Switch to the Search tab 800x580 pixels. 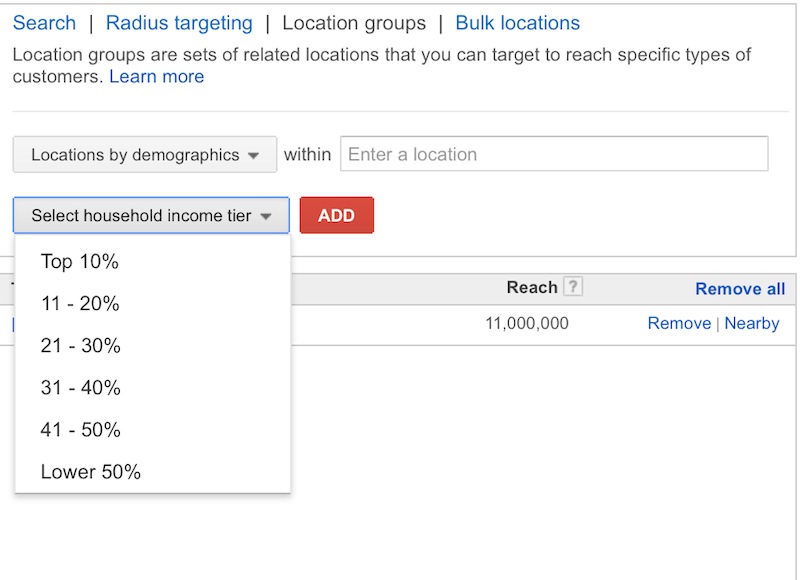(x=44, y=23)
